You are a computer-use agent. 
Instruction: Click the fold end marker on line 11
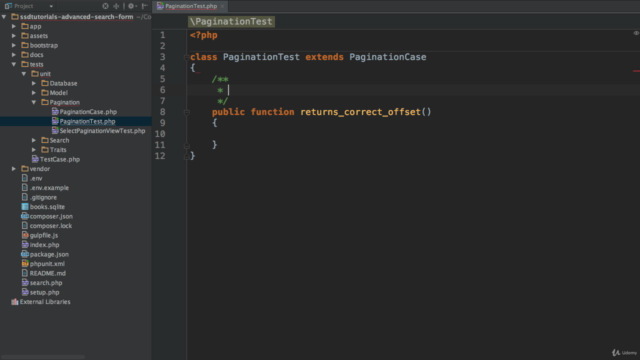coord(187,145)
